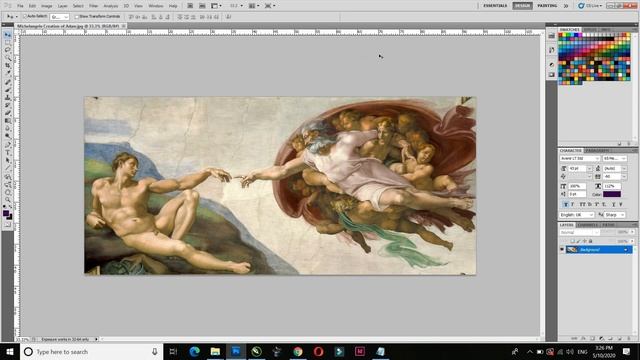Switch to the Painting workspace
This screenshot has width=640, height=360.
click(x=547, y=6)
